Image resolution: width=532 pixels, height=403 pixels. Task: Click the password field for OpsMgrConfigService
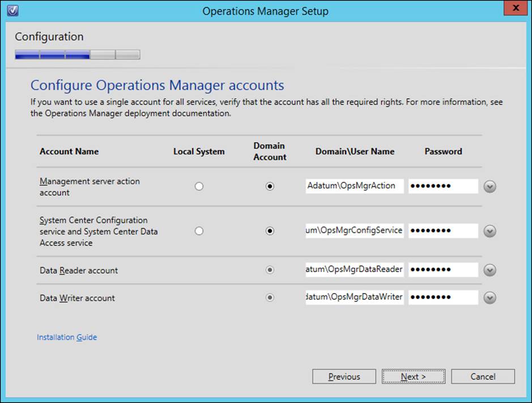[x=443, y=231]
